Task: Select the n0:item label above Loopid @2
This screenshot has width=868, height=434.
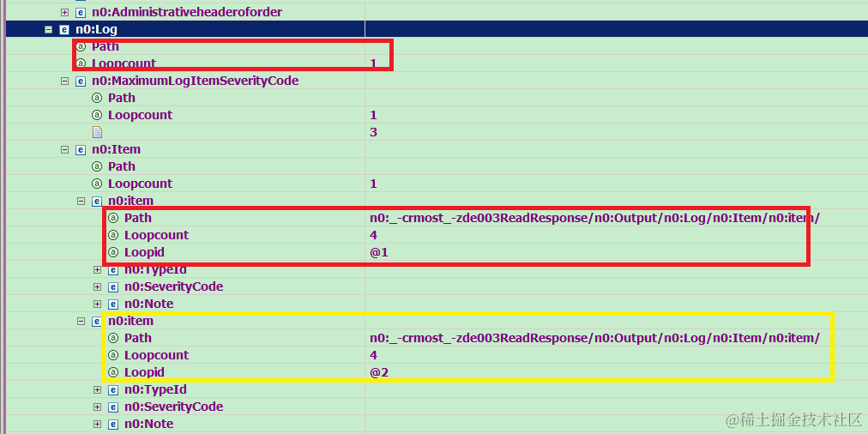Action: (x=130, y=321)
